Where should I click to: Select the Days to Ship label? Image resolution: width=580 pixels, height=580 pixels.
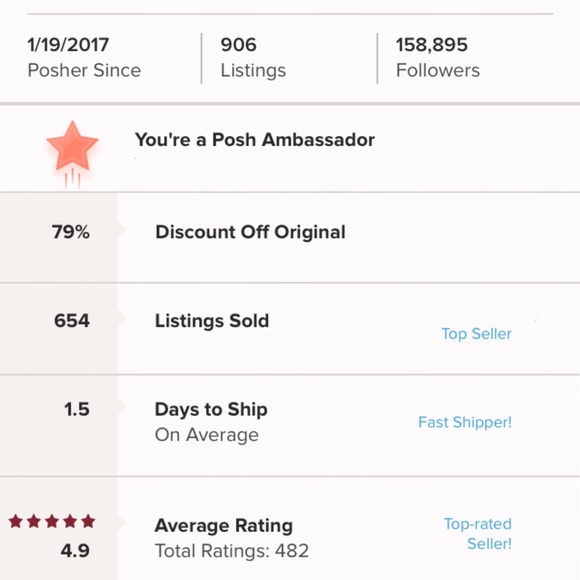coord(211,409)
